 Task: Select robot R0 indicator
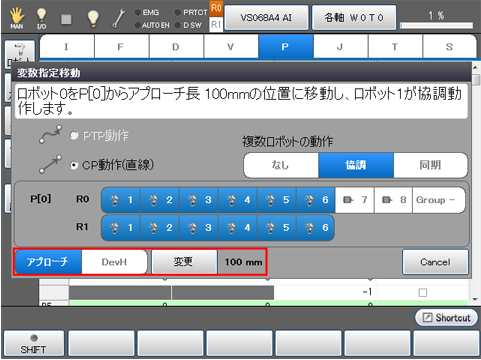(x=216, y=8)
